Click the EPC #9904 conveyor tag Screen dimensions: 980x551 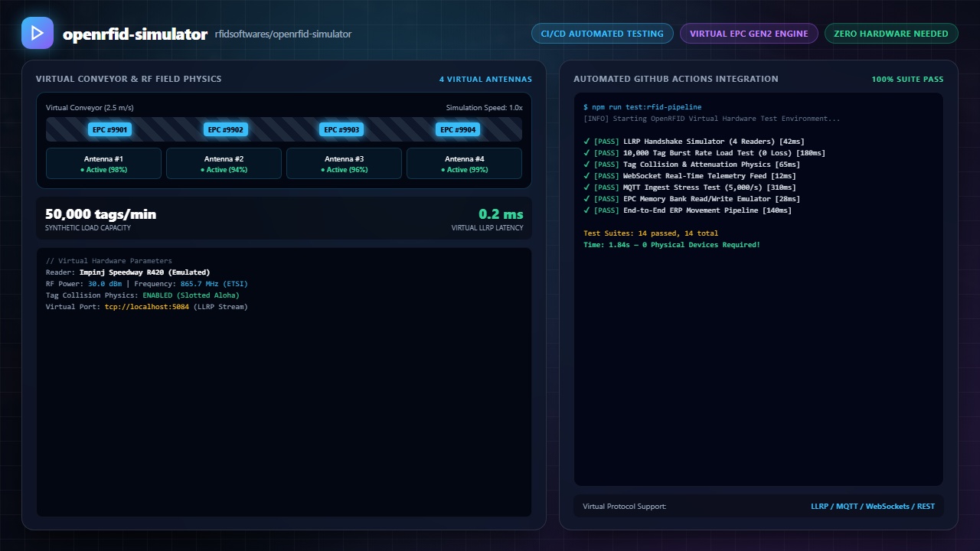[458, 129]
